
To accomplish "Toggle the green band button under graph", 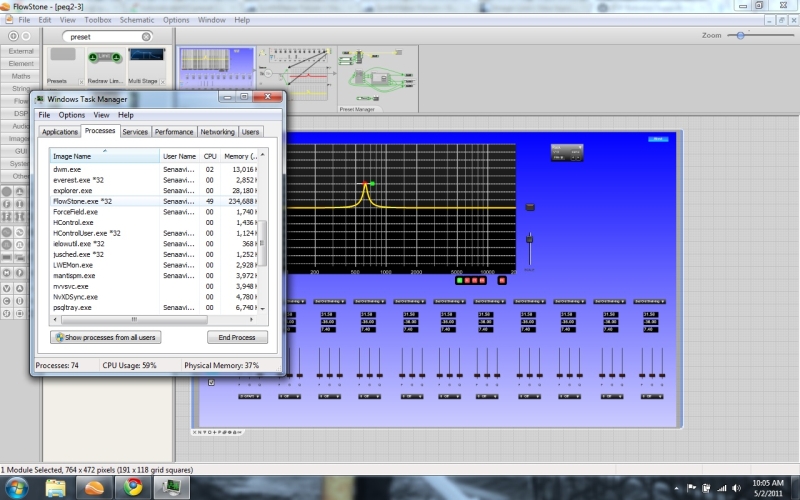I will point(459,280).
